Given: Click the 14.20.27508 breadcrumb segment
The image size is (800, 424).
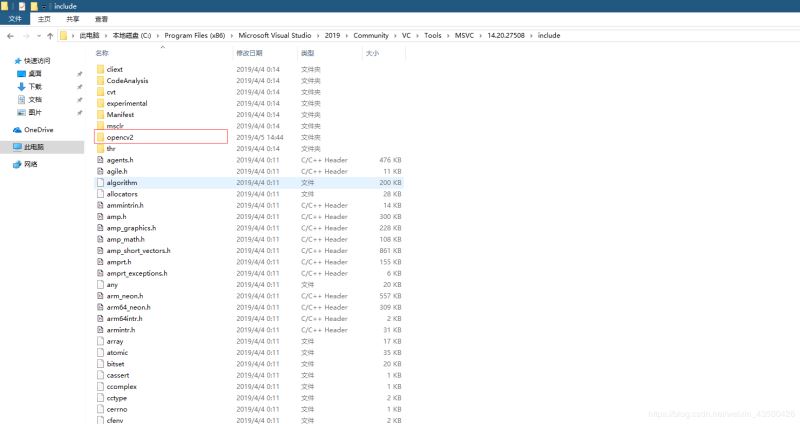Looking at the screenshot, I should (x=506, y=35).
